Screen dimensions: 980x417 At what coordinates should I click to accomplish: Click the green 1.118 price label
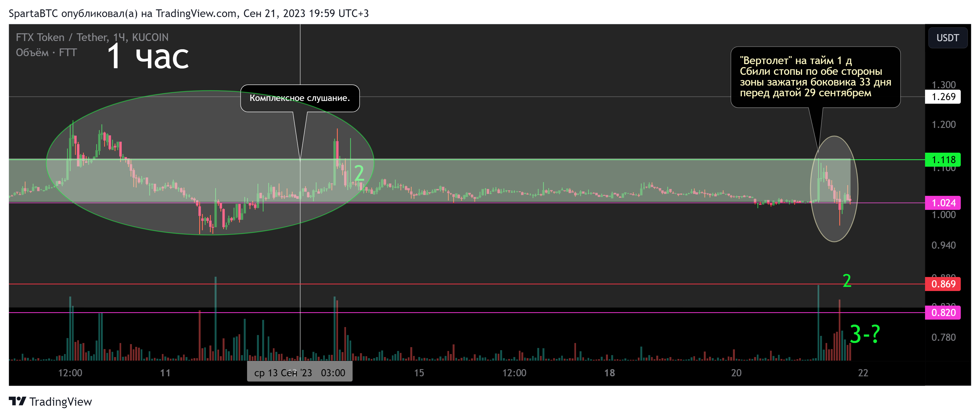(x=943, y=160)
